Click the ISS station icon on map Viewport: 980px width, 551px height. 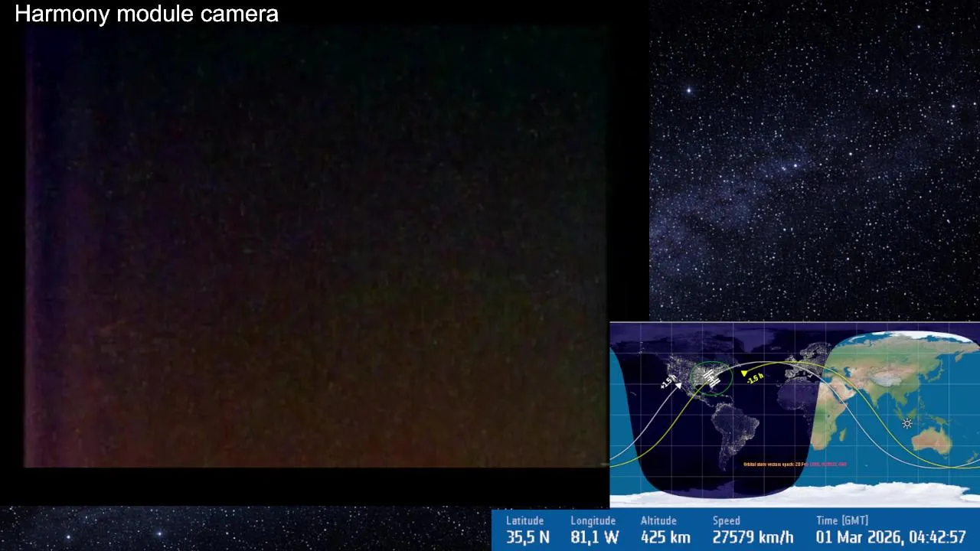(711, 377)
